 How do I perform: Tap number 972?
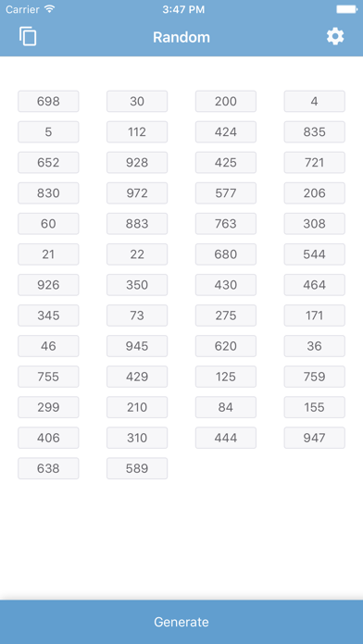(137, 193)
